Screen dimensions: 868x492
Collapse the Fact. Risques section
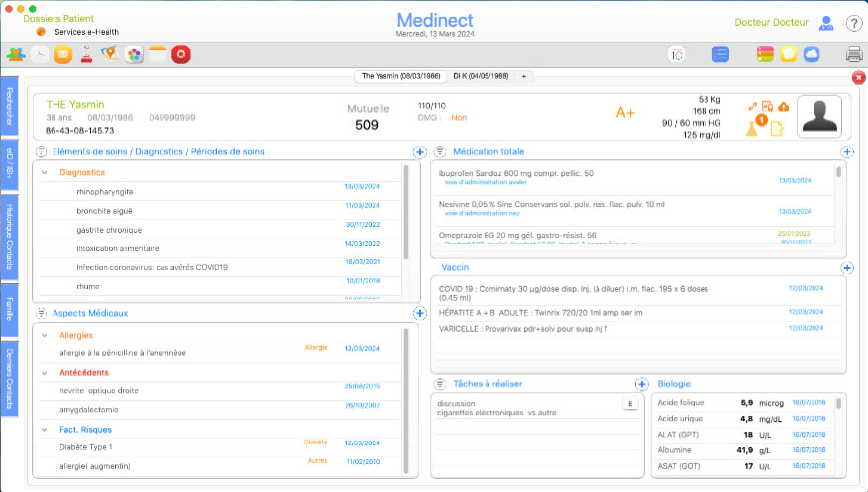tap(44, 430)
